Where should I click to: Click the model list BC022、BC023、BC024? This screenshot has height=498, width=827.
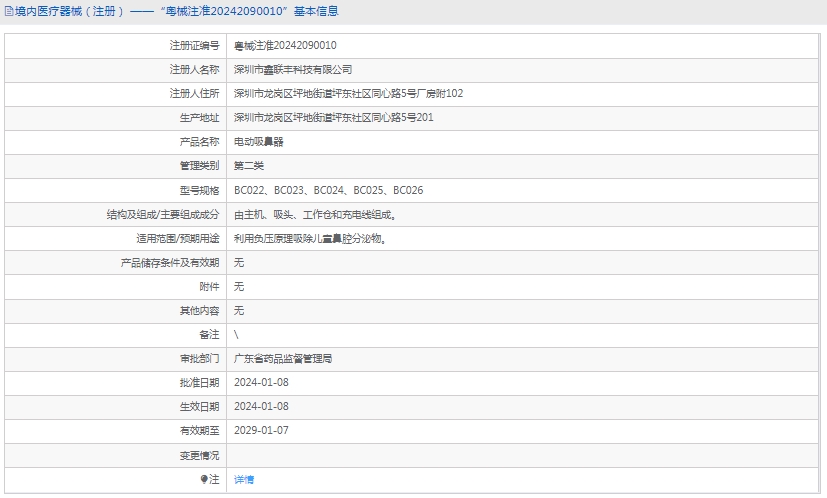coord(328,190)
